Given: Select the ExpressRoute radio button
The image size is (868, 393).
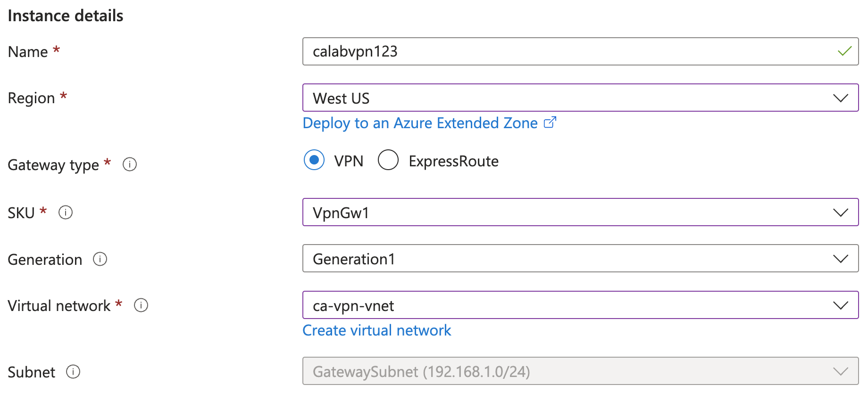Looking at the screenshot, I should [388, 160].
